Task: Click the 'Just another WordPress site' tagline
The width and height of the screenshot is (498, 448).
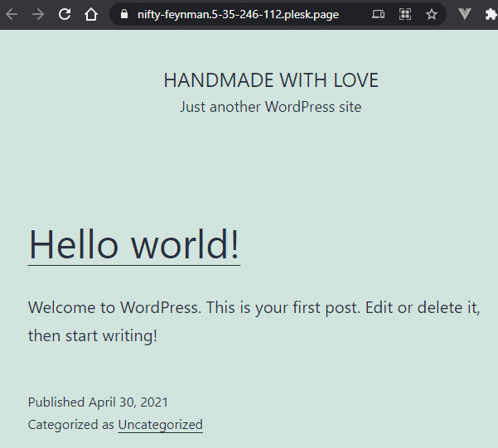Action: click(271, 107)
